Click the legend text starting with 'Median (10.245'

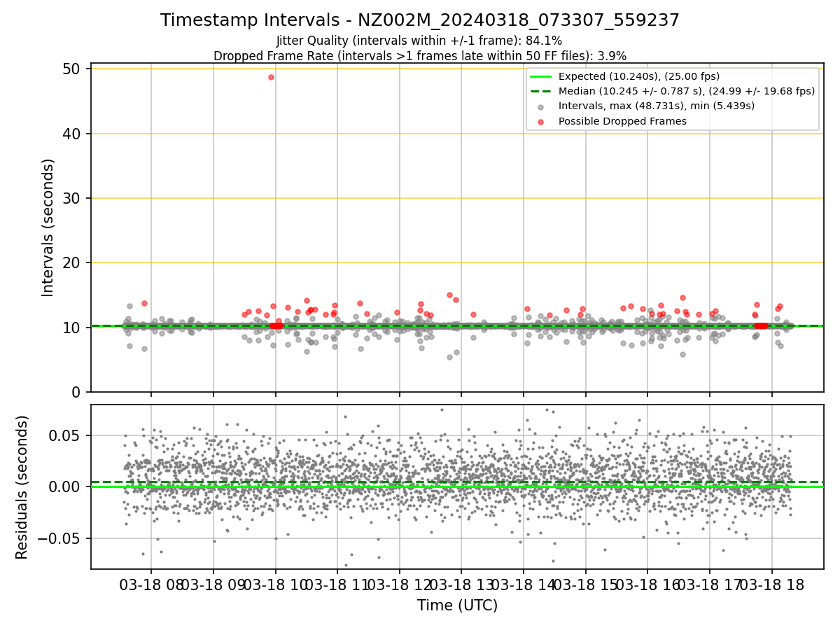[x=687, y=91]
